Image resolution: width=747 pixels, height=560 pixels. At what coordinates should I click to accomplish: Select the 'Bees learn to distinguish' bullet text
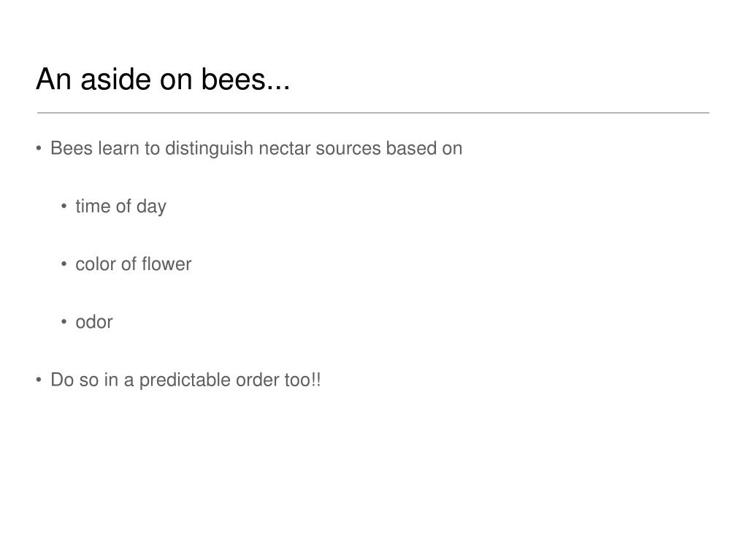256,148
